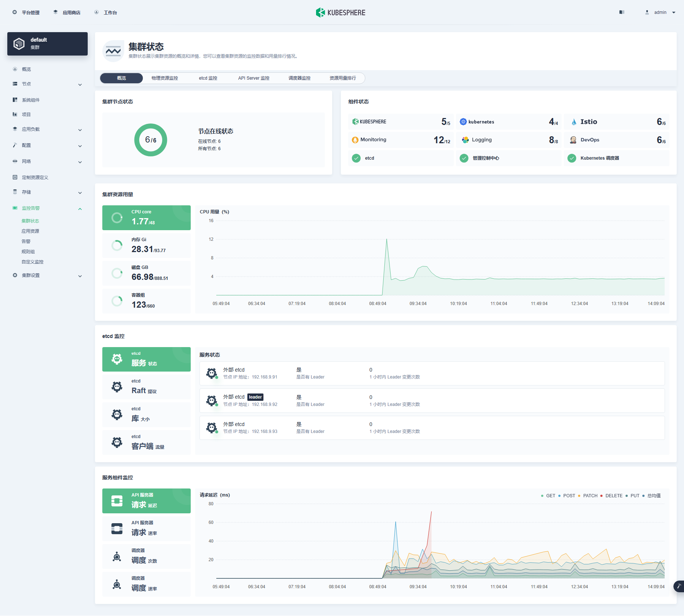Toggle the 总均值 series in legend

pos(651,496)
